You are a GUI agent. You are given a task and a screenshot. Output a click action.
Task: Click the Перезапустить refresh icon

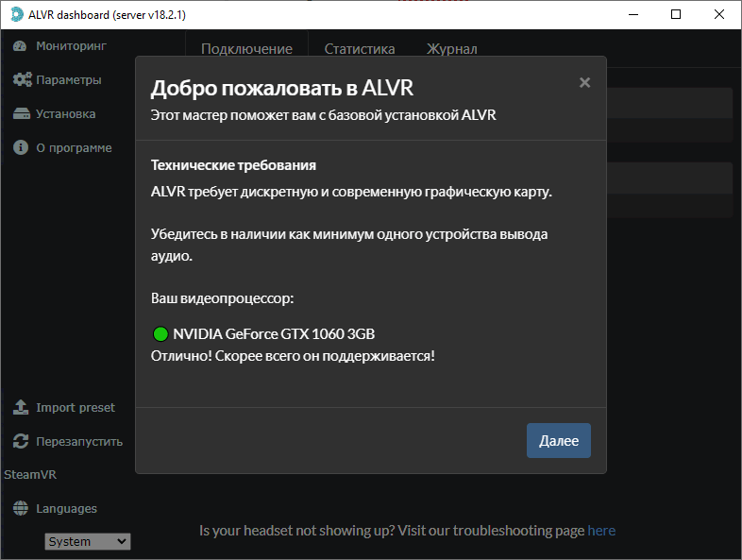[21, 441]
